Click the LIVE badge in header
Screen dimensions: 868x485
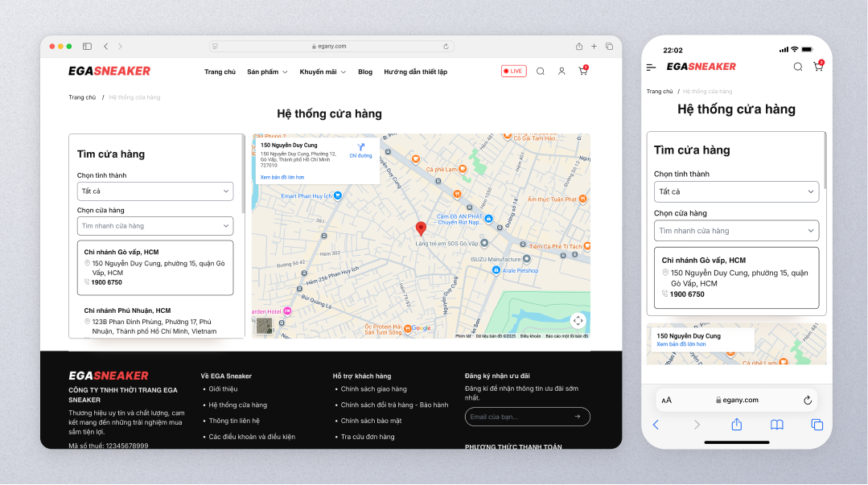tap(513, 72)
